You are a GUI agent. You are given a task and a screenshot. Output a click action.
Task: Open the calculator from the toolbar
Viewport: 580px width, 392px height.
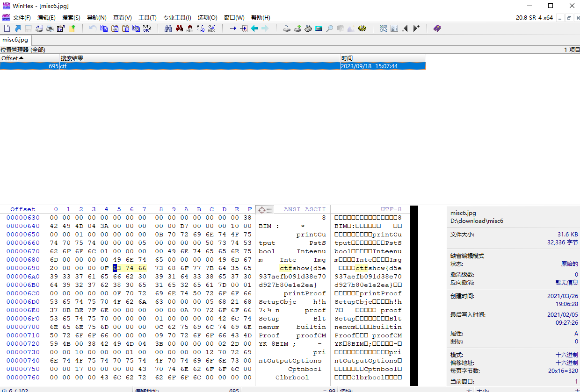319,29
